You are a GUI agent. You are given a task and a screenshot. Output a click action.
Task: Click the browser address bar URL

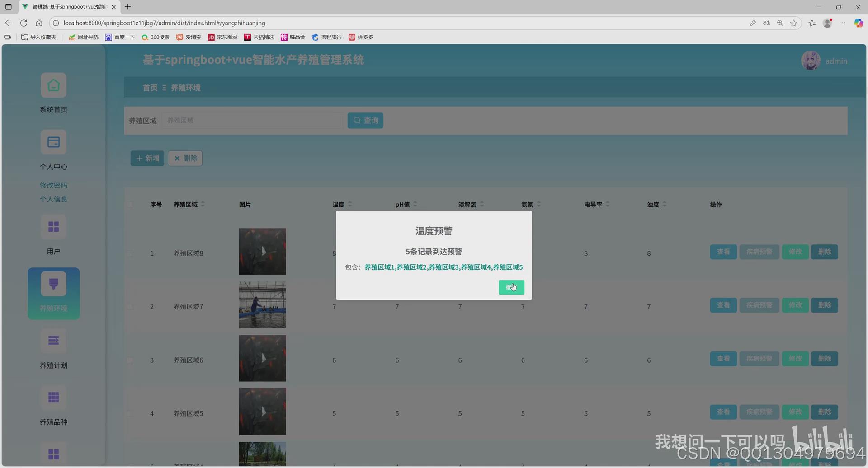[x=164, y=23]
